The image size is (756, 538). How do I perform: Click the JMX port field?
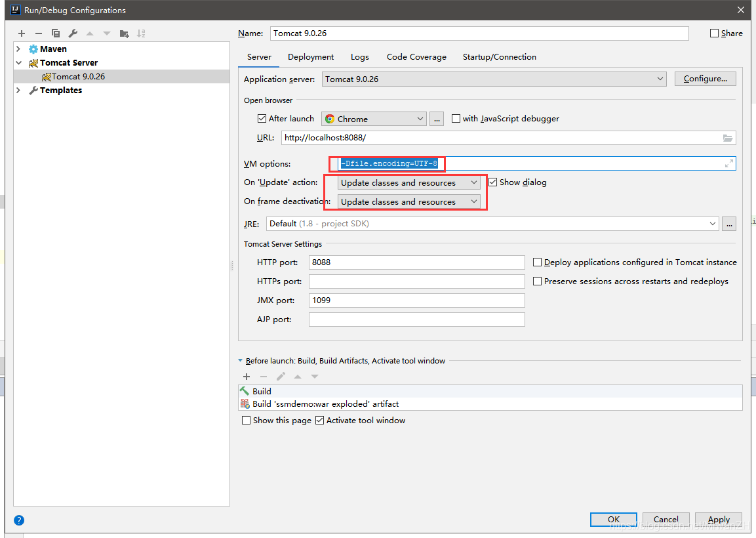click(416, 300)
